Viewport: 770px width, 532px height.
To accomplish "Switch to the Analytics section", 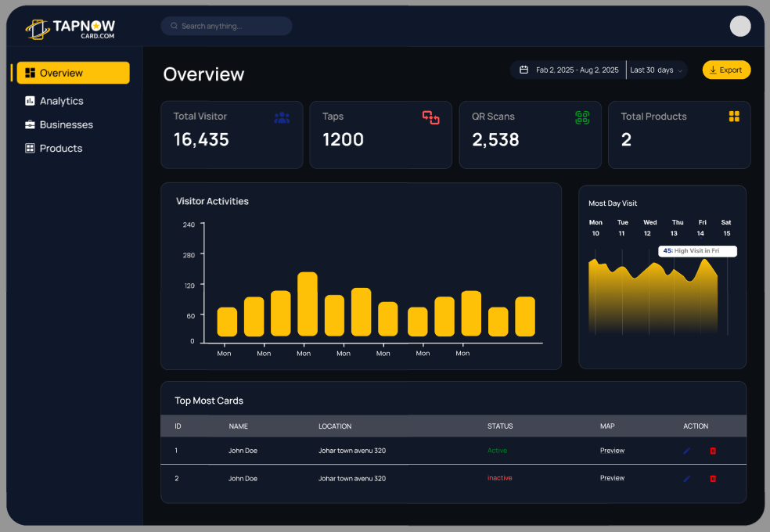I will [61, 101].
